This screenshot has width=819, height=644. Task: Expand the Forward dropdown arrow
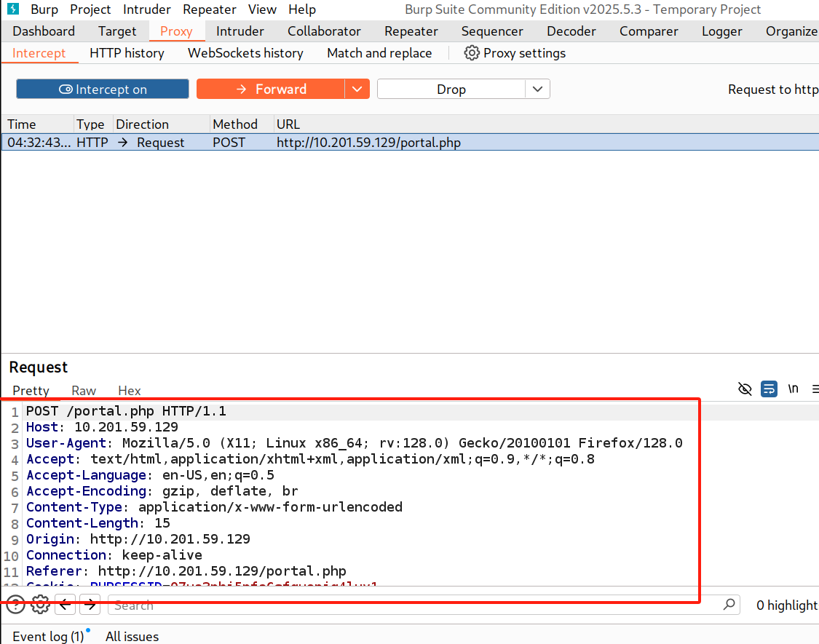(357, 89)
